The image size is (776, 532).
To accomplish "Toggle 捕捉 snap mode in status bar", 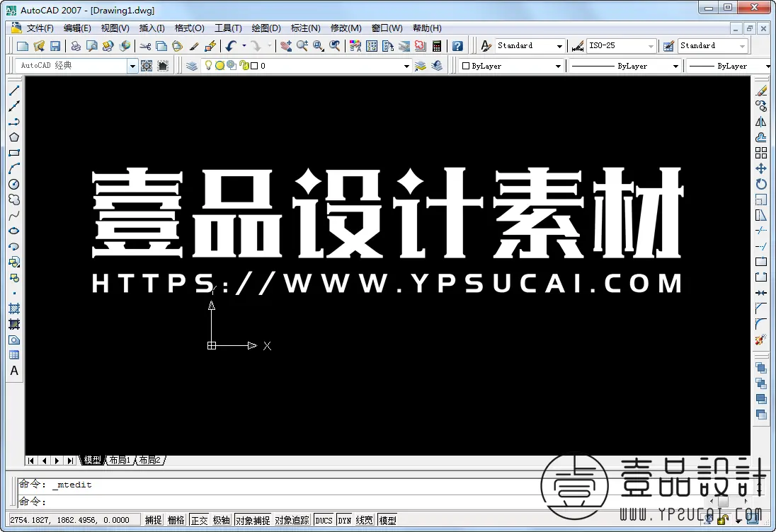I will [153, 520].
